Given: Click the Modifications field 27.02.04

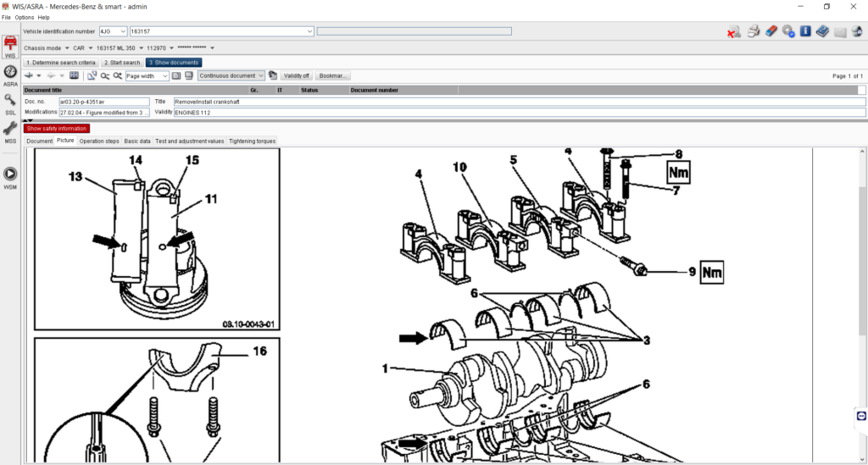Looking at the screenshot, I should [104, 113].
